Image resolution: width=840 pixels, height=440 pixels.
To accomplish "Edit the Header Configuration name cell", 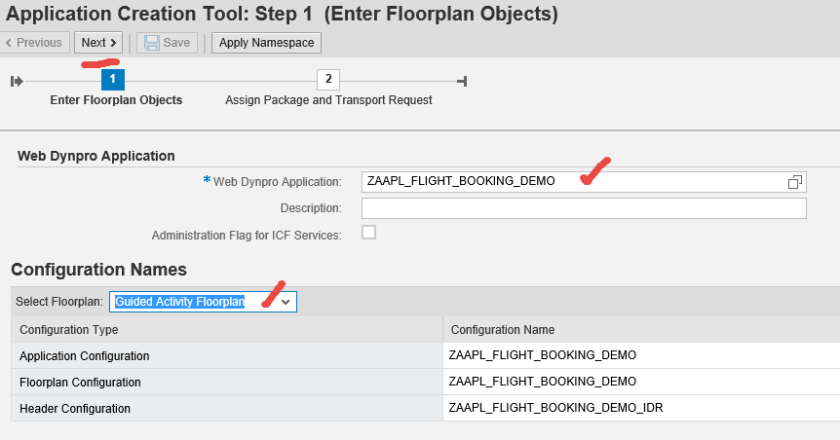I will [640, 408].
